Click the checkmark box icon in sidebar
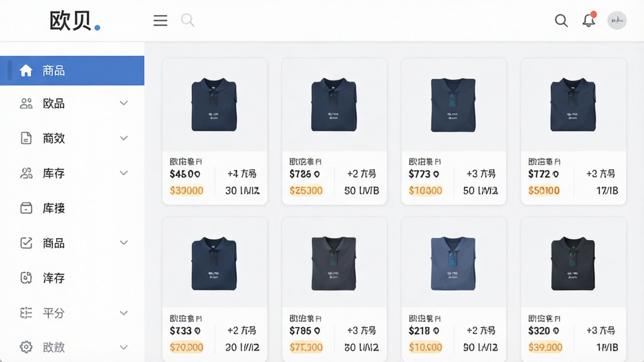Image resolution: width=644 pixels, height=362 pixels. click(x=26, y=243)
